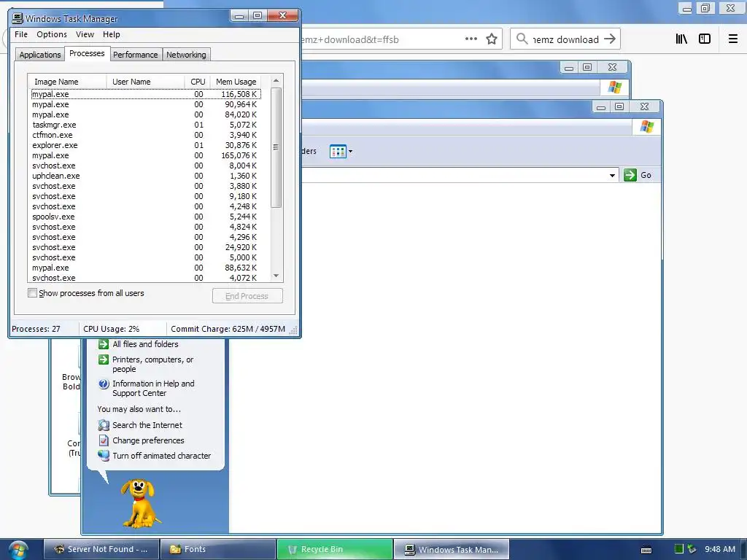Click the green arrow beside Printers, computers
This screenshot has width=747, height=560.
104,359
